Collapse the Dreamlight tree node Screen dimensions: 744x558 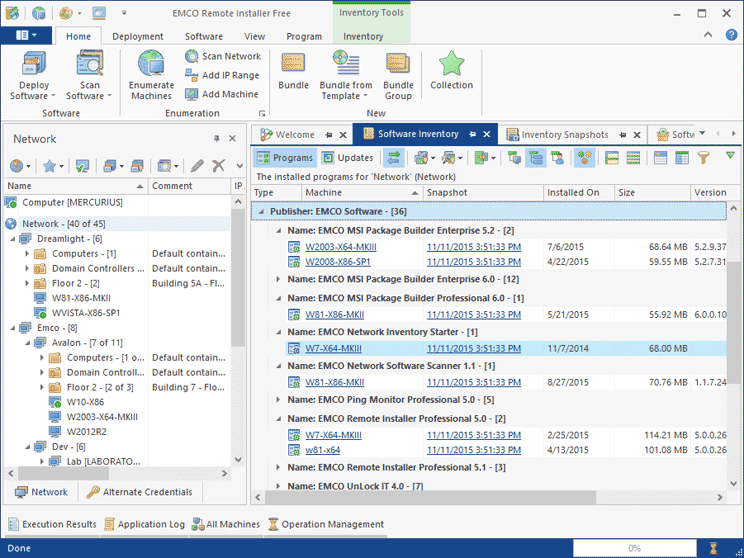pos(13,239)
